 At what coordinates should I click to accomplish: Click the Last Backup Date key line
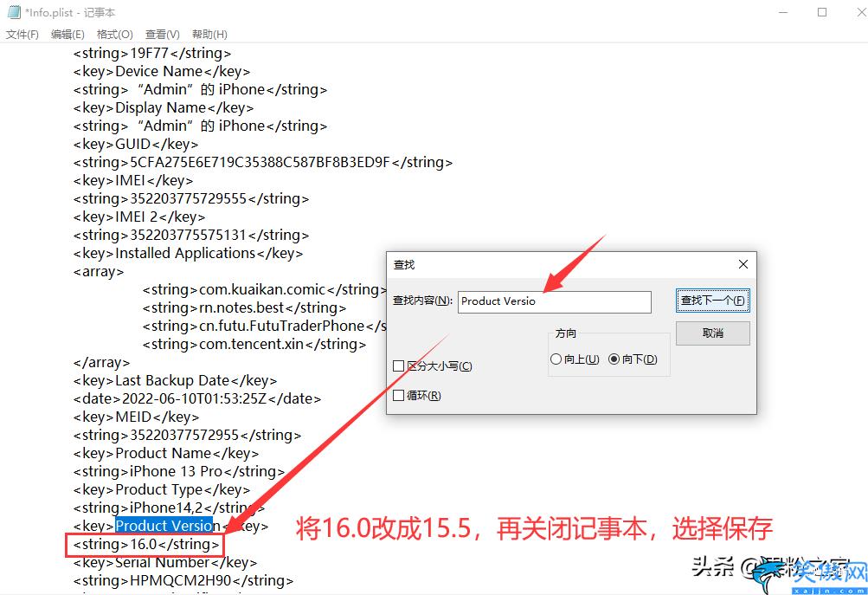pyautogui.click(x=175, y=380)
